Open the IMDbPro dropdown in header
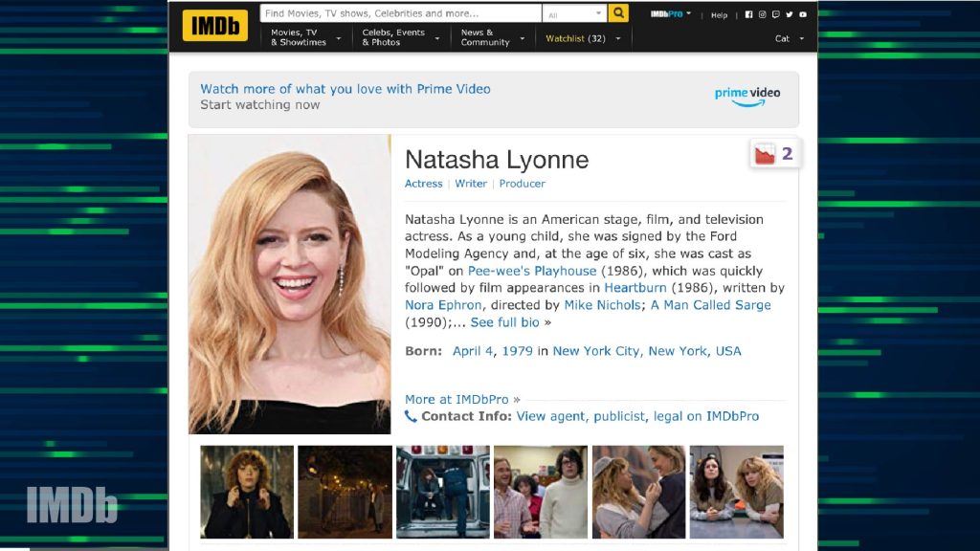Viewport: 980px width, 551px height. [671, 13]
